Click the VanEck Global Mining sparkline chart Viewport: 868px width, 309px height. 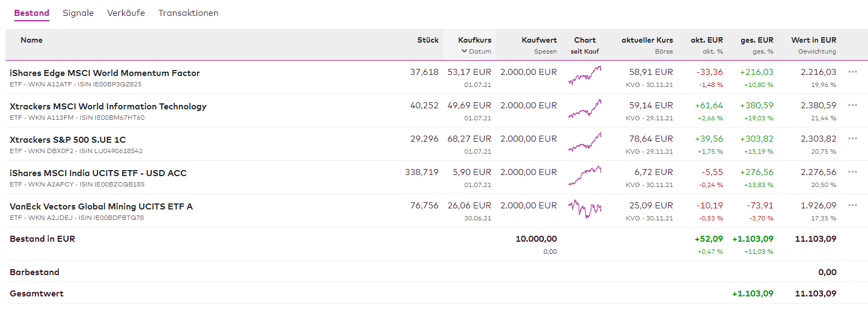coord(585,208)
